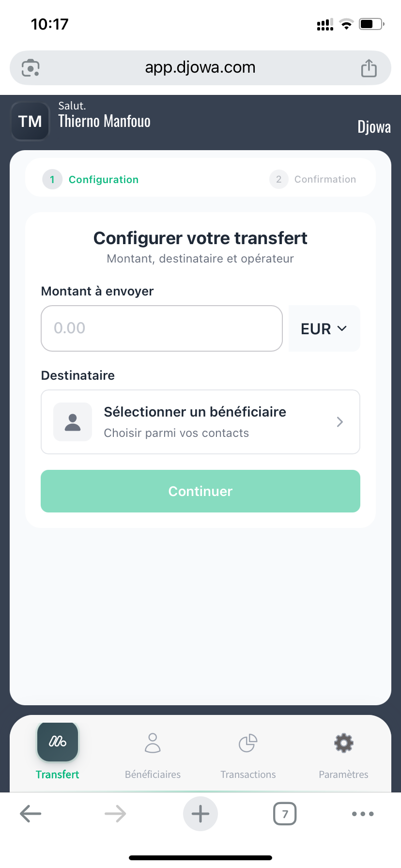
Task: Show the open tabs counter
Action: pos(285,814)
